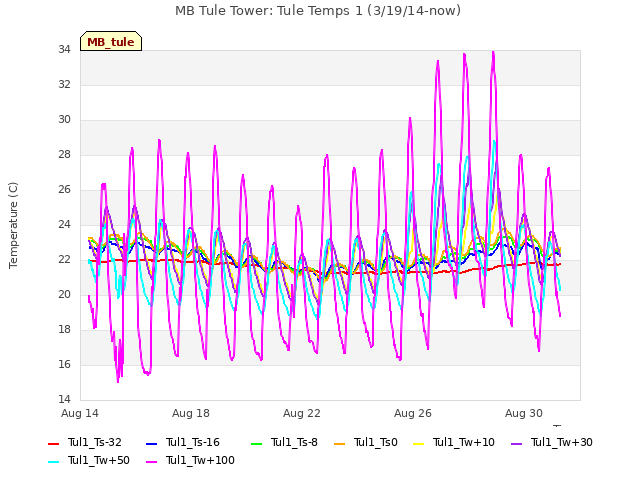The height and width of the screenshot is (480, 640).
Task: Click the 34 y-axis tick label
Action: click(x=64, y=50)
